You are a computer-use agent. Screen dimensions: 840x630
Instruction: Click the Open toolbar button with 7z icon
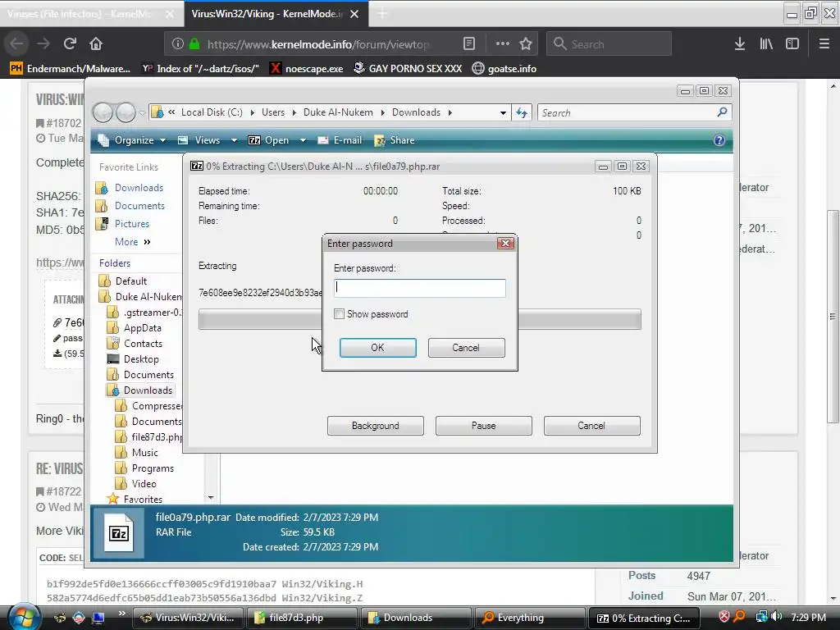coord(269,140)
